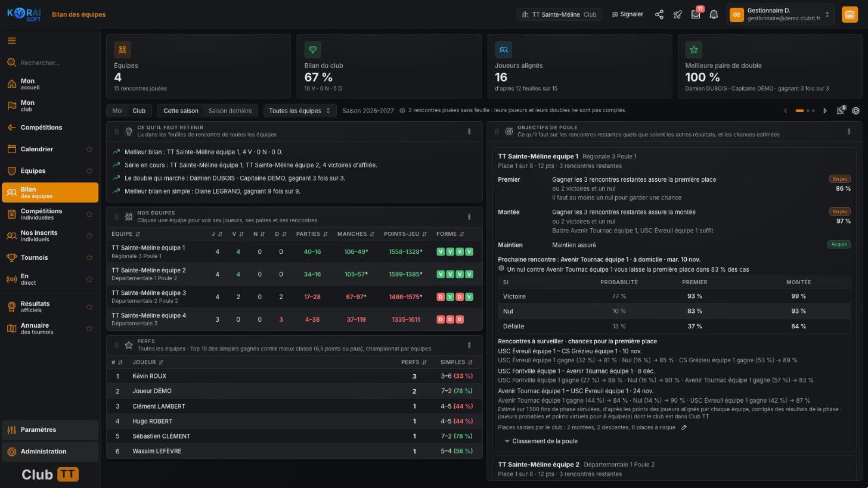The width and height of the screenshot is (868, 488).
Task: Favorite the Calendrier sidebar entry star
Action: (x=89, y=149)
